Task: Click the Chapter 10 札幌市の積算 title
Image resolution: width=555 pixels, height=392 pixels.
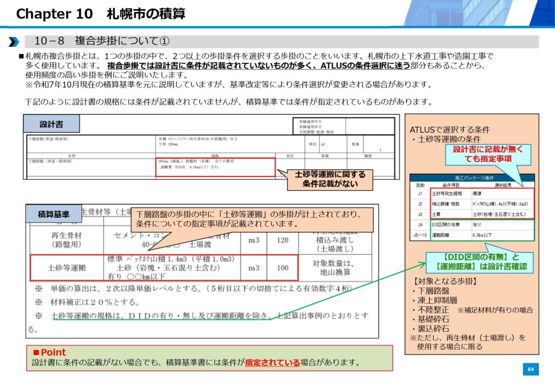Action: tap(100, 14)
